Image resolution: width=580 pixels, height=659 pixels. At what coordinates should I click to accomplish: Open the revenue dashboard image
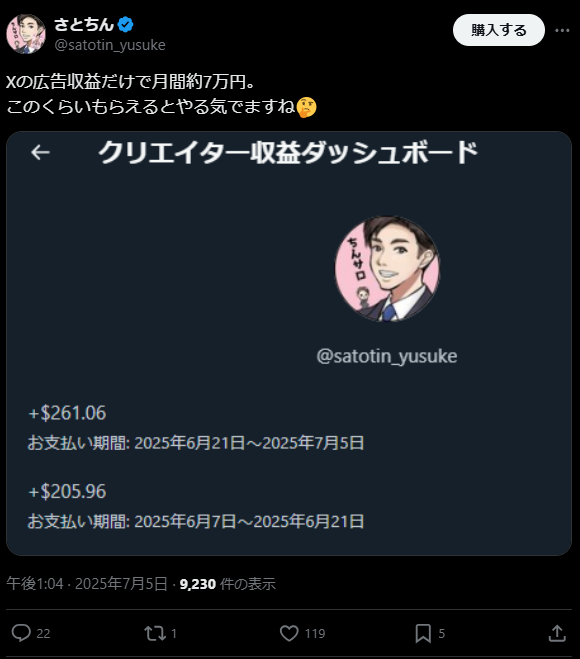(x=289, y=343)
